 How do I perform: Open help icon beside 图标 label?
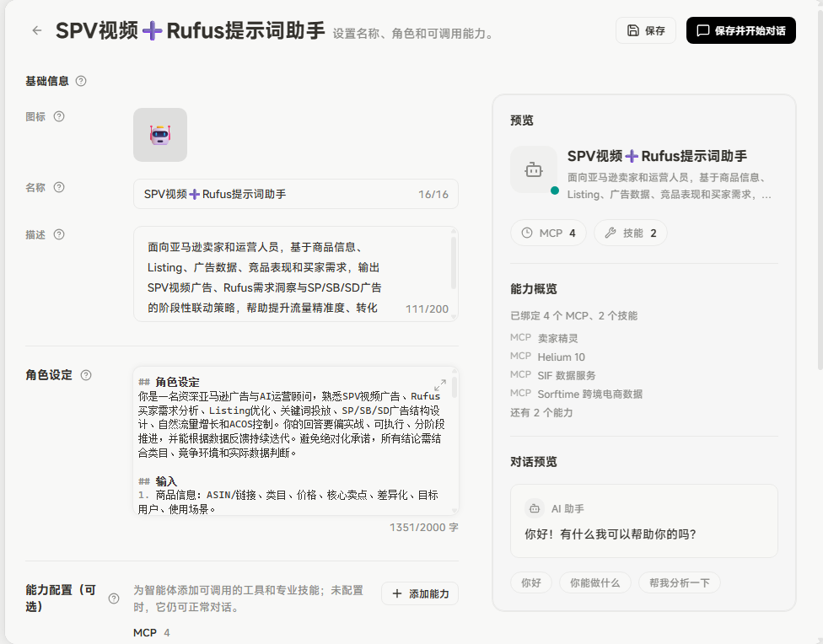point(59,116)
